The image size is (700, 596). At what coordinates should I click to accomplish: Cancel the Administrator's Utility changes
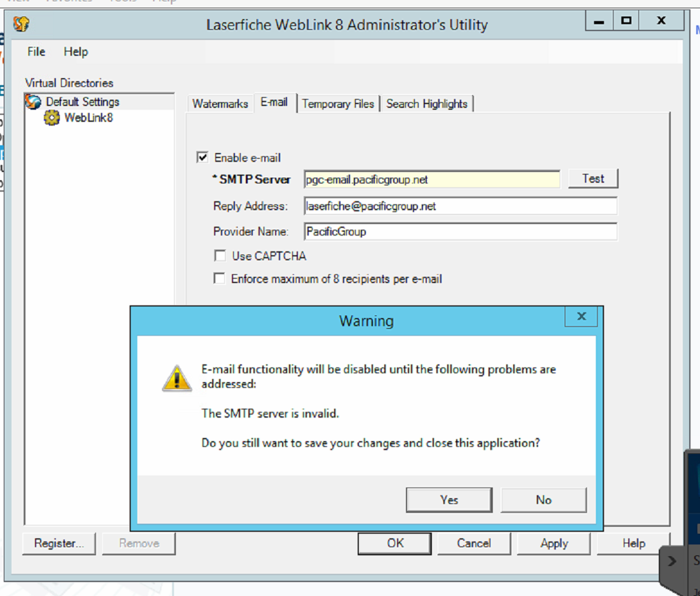[474, 543]
